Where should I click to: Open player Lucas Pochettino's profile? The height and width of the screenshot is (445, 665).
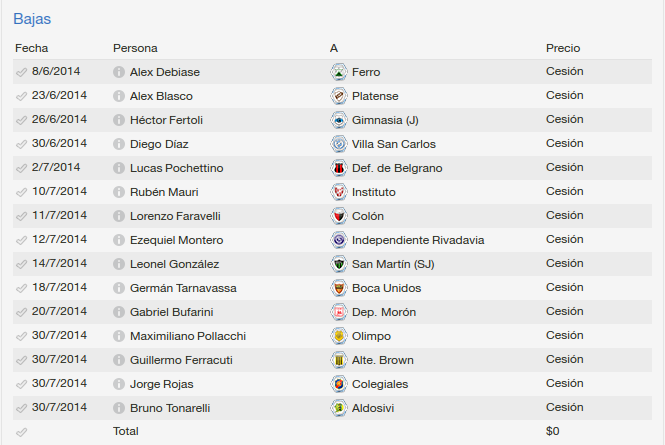point(176,168)
